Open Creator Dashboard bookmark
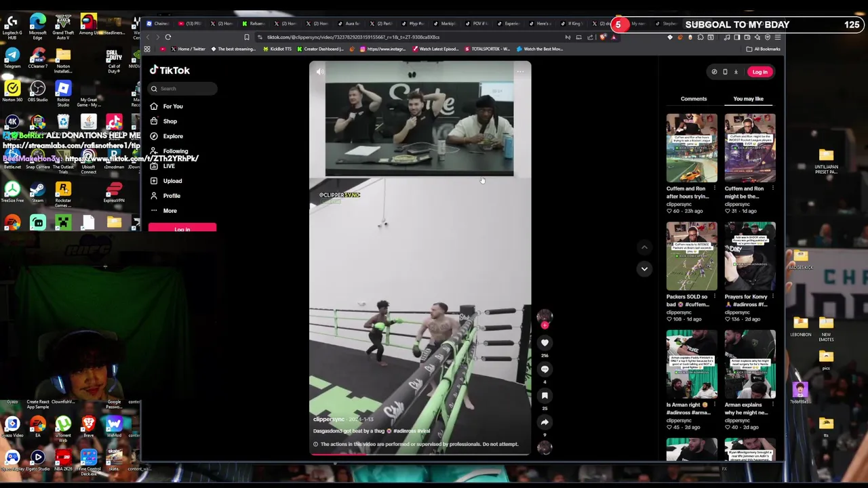 (x=320, y=49)
